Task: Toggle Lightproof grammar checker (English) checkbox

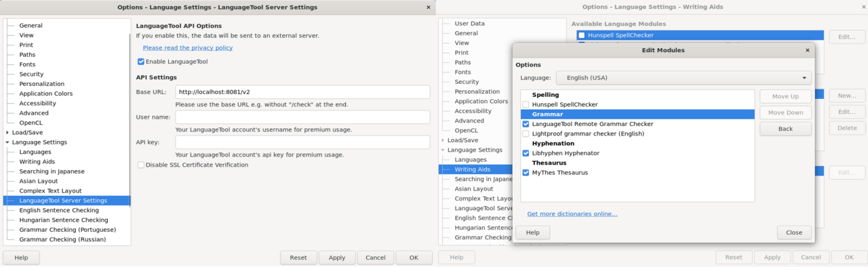Action: (x=526, y=134)
